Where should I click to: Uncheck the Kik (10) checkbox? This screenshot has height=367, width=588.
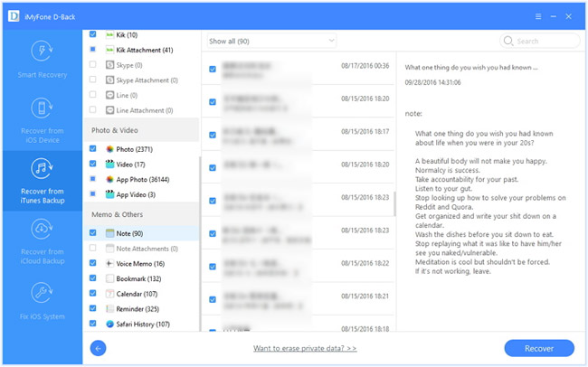[x=92, y=34]
